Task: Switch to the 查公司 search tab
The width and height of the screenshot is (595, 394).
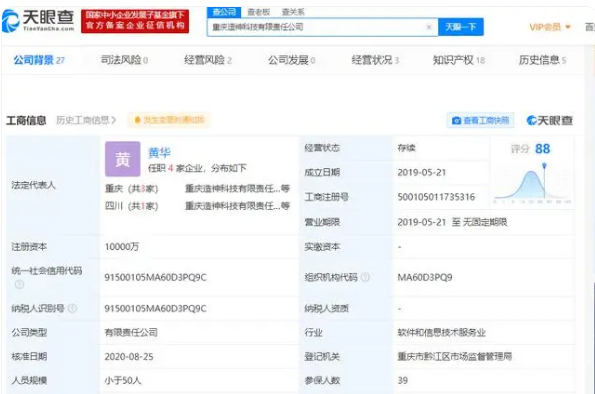Action: (x=224, y=12)
